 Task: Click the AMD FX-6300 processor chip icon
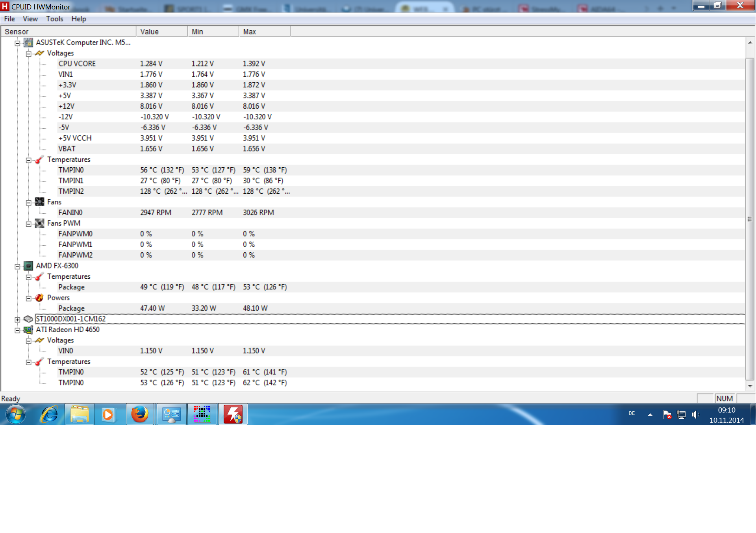pyautogui.click(x=28, y=266)
